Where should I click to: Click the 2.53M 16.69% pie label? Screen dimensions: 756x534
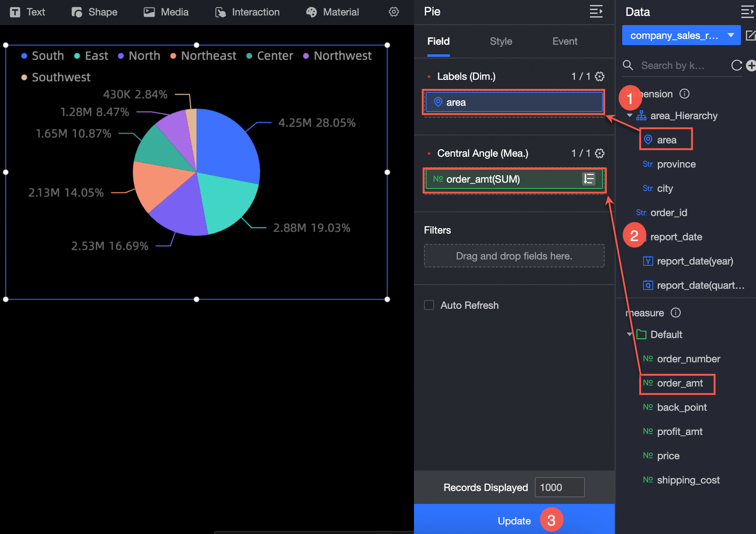[x=110, y=246]
